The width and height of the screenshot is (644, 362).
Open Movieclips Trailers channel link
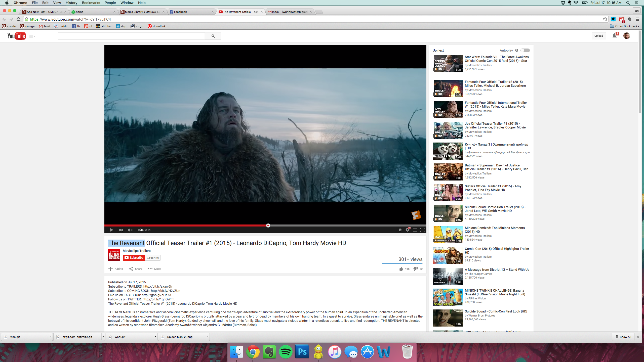(x=137, y=251)
